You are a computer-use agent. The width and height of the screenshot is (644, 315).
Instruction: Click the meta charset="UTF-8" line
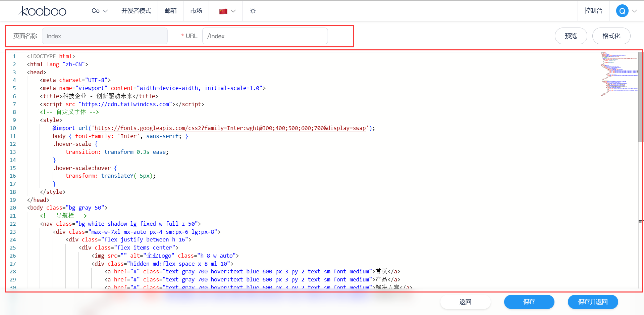click(x=75, y=80)
